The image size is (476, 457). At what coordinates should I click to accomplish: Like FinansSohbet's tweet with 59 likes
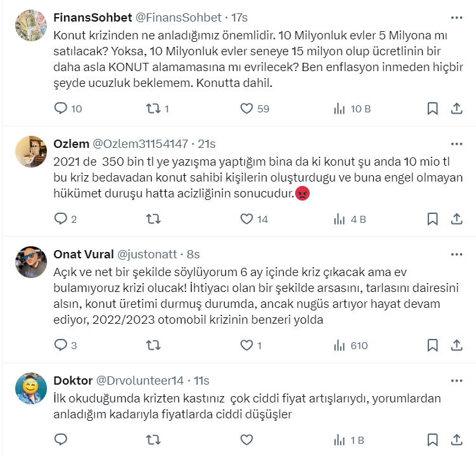coord(247,109)
